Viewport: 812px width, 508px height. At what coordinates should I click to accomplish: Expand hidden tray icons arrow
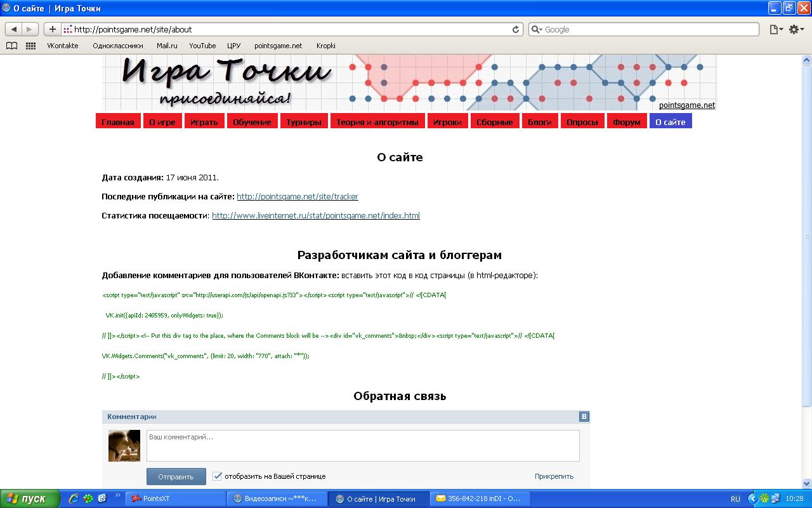click(753, 499)
